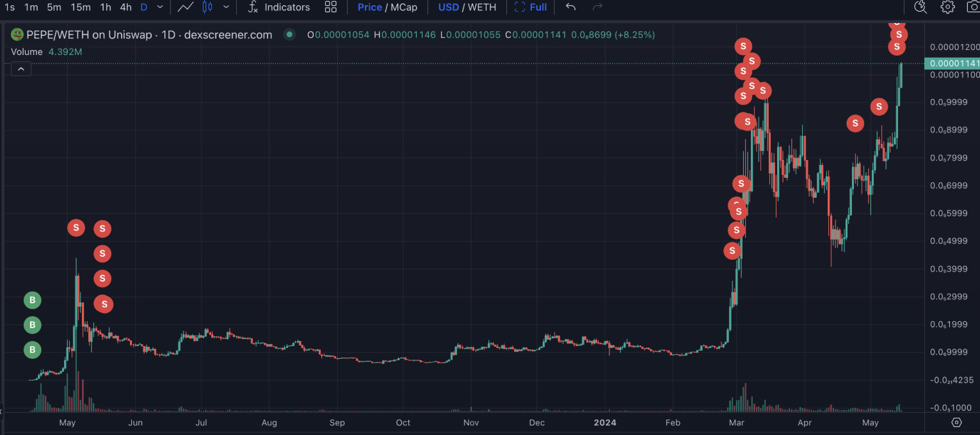980x435 pixels.
Task: Click the lowest March sell marker near 0.0₅4999
Action: point(732,251)
